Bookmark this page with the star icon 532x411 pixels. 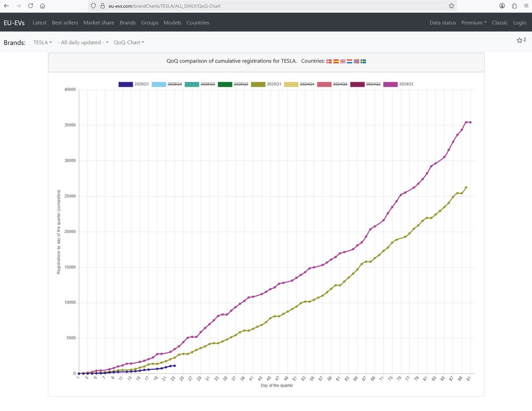click(451, 6)
